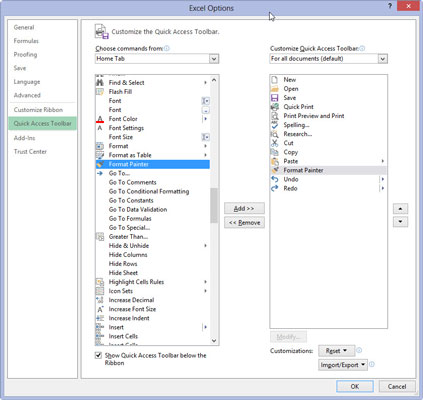The width and height of the screenshot is (423, 400).
Task: Click the Font Settings icon
Action: [x=100, y=128]
